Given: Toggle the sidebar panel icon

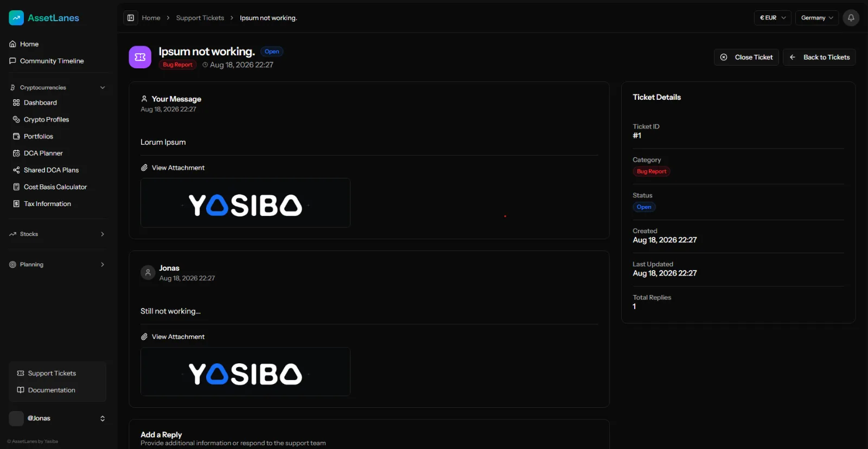Looking at the screenshot, I should [x=131, y=18].
